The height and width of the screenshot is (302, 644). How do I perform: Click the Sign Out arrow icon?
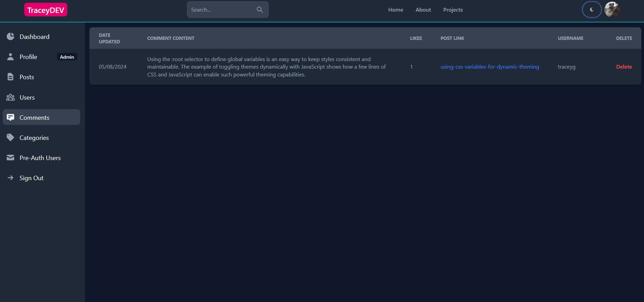pyautogui.click(x=11, y=178)
